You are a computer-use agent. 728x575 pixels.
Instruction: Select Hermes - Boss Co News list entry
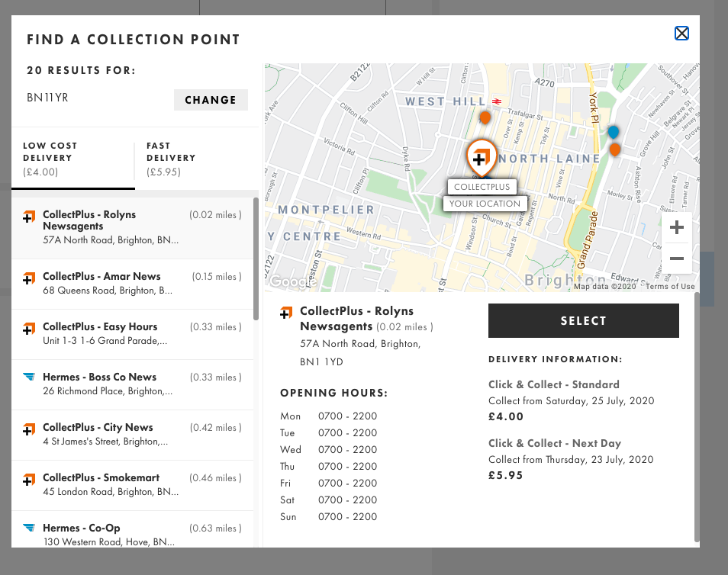pyautogui.click(x=133, y=384)
